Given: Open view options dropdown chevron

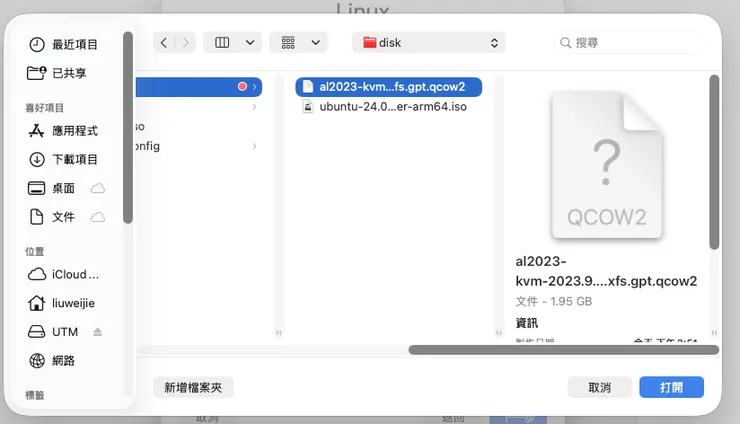Looking at the screenshot, I should click(x=250, y=43).
